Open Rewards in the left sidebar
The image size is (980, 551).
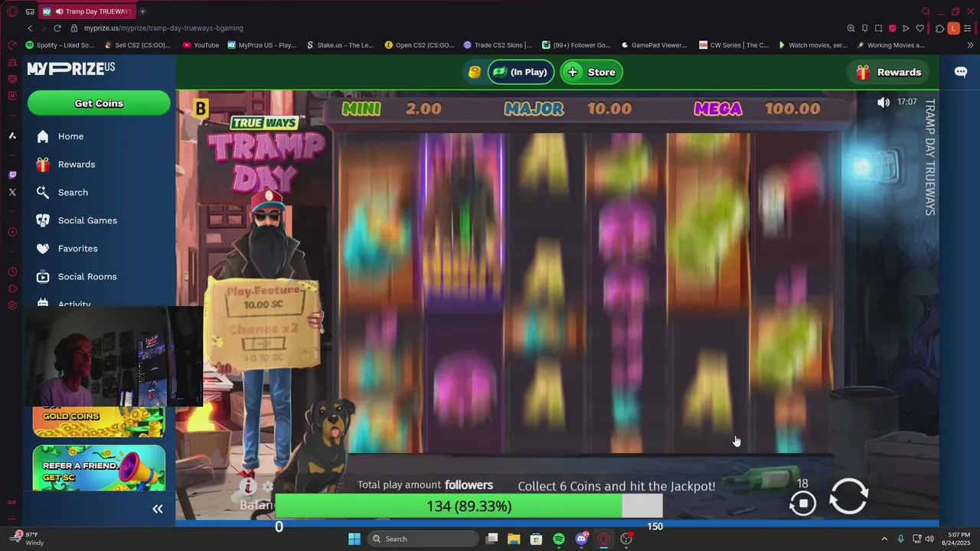[77, 165]
